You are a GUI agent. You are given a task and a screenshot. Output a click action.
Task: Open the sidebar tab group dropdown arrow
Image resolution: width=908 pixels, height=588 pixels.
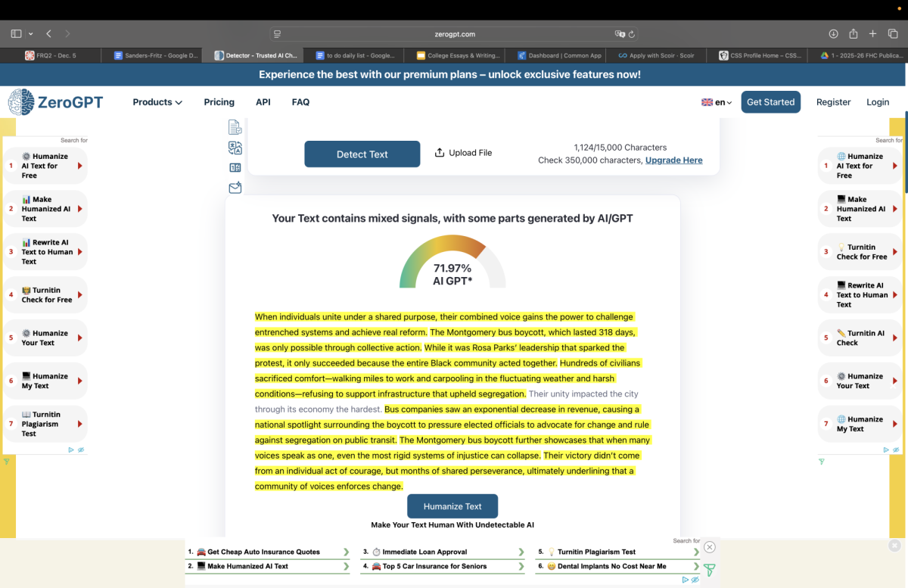[x=31, y=34]
